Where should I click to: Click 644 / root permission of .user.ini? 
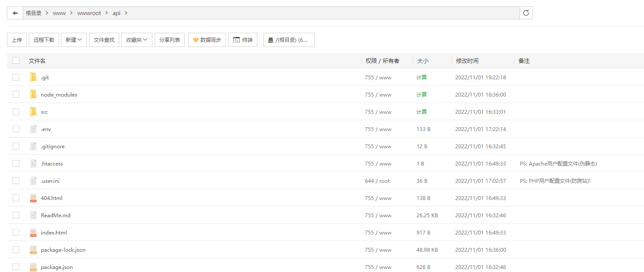[x=377, y=181]
